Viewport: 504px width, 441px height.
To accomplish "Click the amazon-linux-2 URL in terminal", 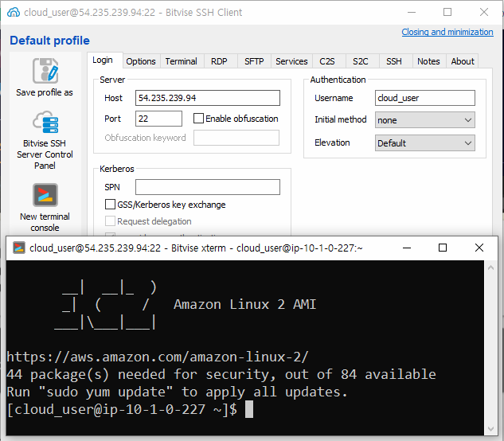I will [158, 357].
